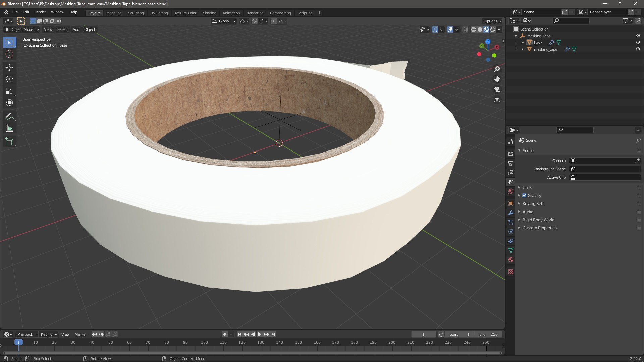Click the End frame field

[x=488, y=334]
